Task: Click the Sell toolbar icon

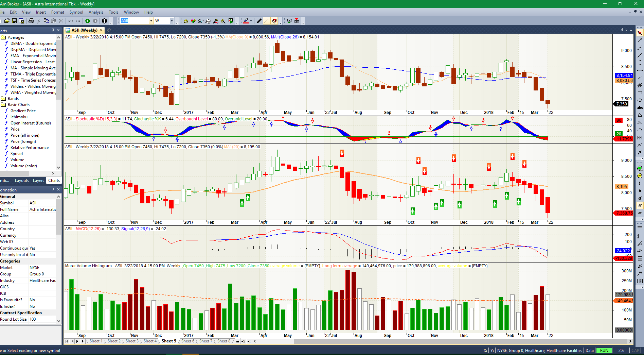Action: click(x=297, y=21)
